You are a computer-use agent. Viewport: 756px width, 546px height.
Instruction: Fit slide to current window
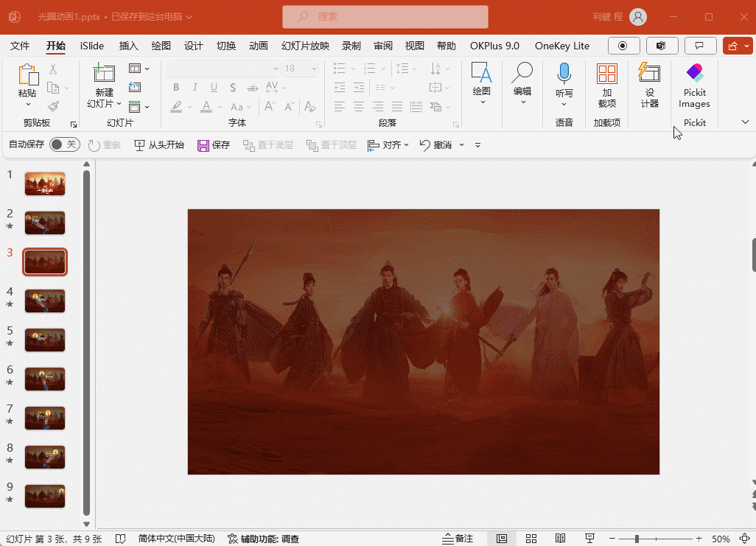pyautogui.click(x=744, y=539)
